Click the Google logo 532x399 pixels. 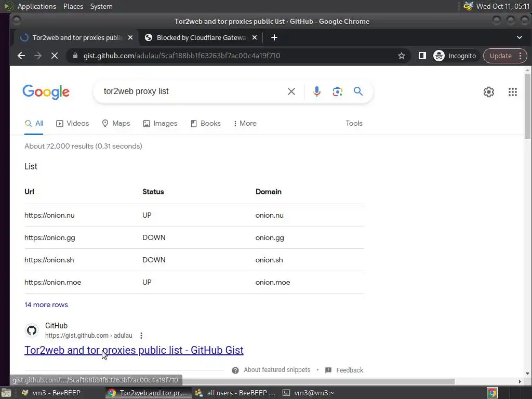coord(46,92)
